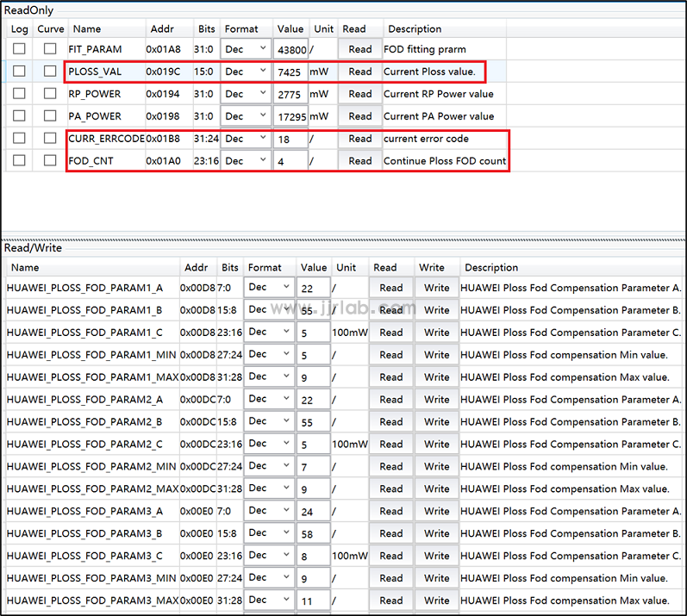Tick the Log checkbox for RP_POWER
The image size is (687, 616).
(19, 93)
